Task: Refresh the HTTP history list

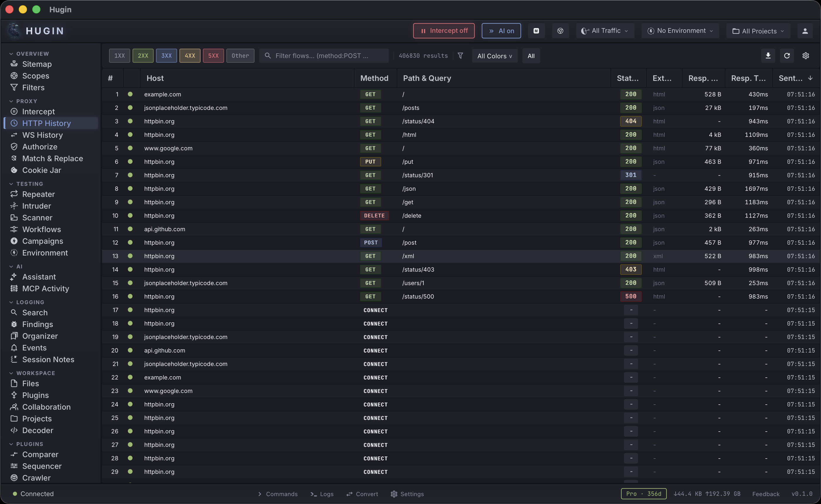Action: click(x=787, y=56)
